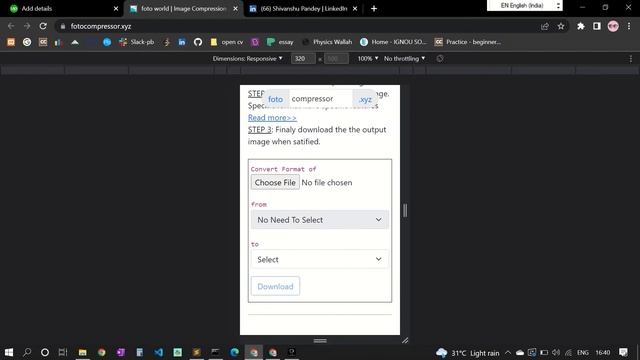Screen dimensions: 640x360
Task: Close the LinkedIn tab
Action: (x=355, y=9)
